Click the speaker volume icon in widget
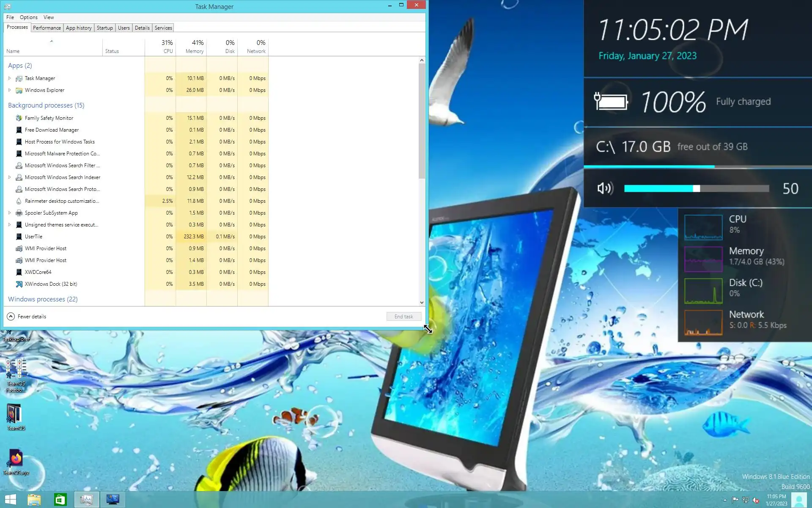The width and height of the screenshot is (812, 508). click(x=605, y=188)
